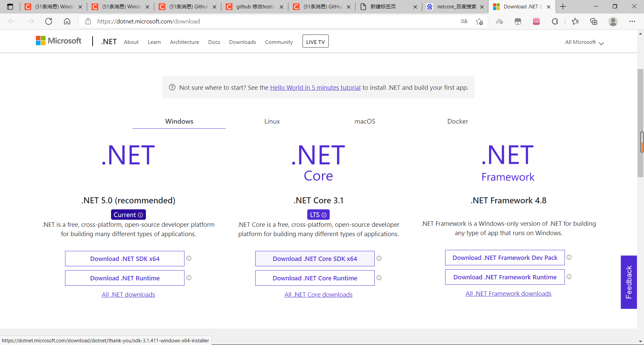Click the scrollbar up arrow

[x=640, y=33]
